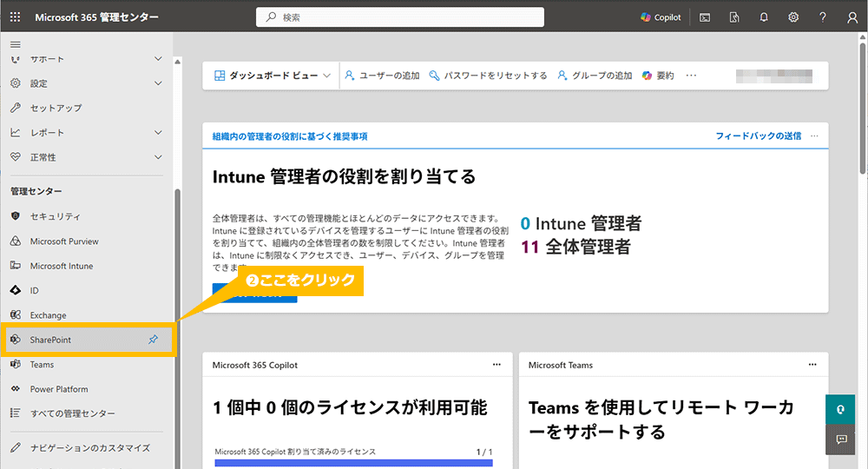Click the 正常性 heart icon
This screenshot has width=868, height=469.
(16, 156)
